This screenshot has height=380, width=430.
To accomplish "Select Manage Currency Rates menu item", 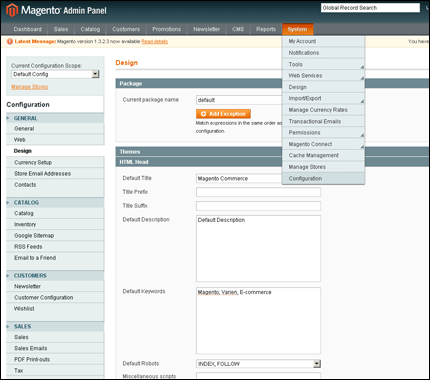I will (x=323, y=110).
